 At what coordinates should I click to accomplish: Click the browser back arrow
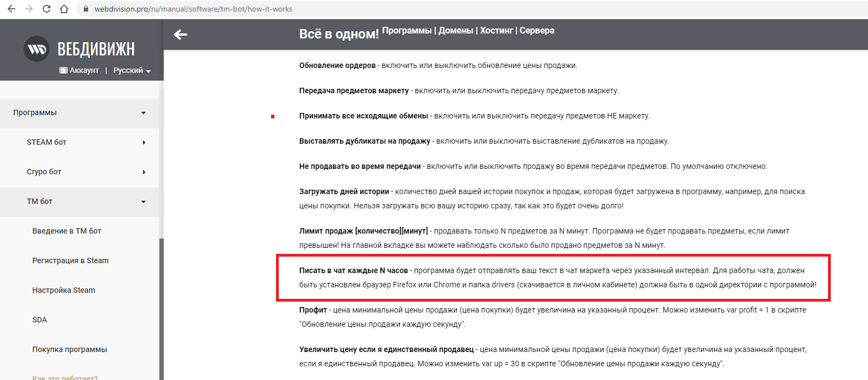[x=11, y=9]
